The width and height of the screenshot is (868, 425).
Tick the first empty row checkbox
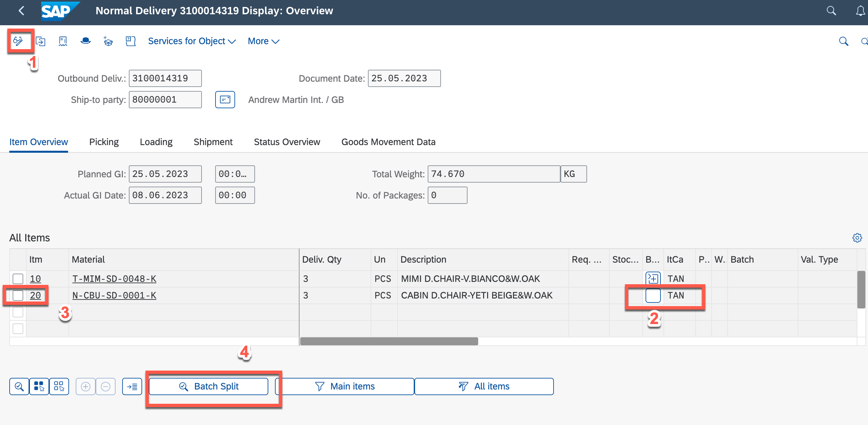[18, 312]
